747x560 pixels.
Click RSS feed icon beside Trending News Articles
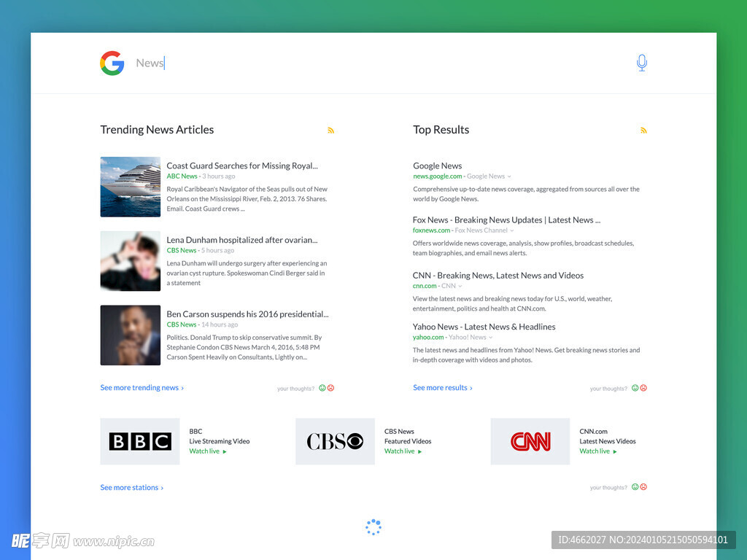(330, 130)
